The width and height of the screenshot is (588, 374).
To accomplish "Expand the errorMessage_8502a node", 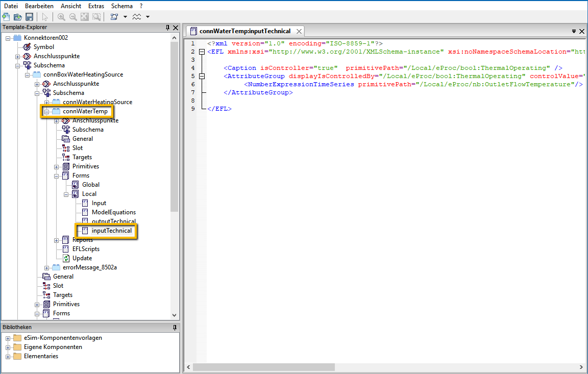I will point(46,268).
